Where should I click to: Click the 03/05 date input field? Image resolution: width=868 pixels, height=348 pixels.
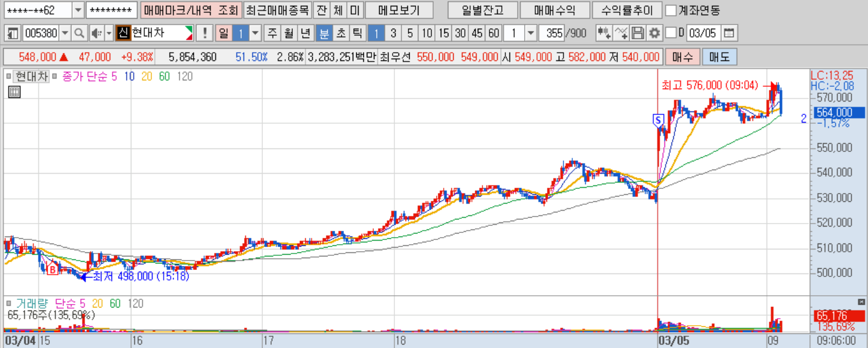point(702,33)
